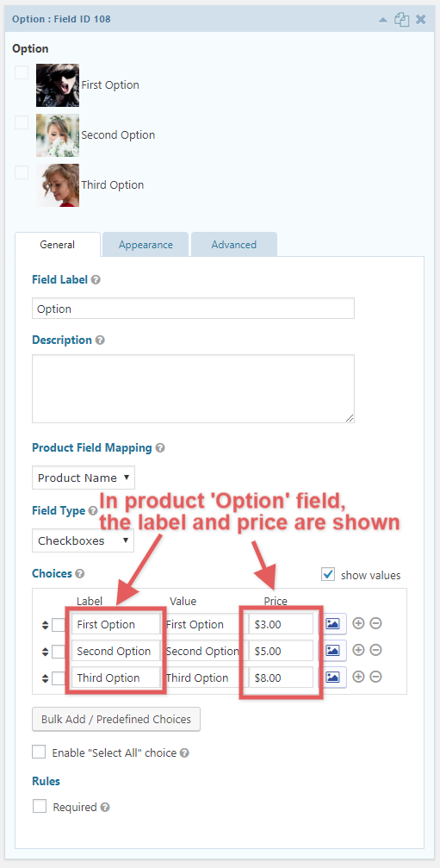The width and height of the screenshot is (440, 868).
Task: Click image picker icon for Third Option row
Action: click(333, 677)
